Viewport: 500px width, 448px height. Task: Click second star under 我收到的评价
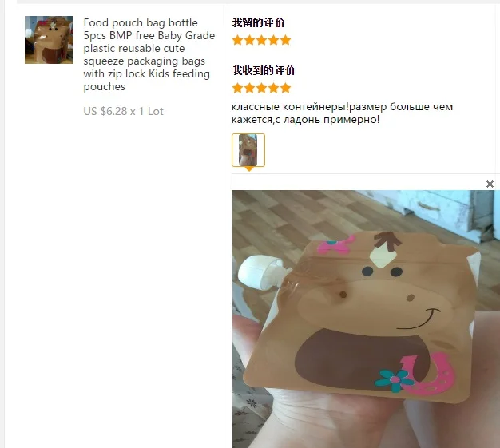(249, 88)
